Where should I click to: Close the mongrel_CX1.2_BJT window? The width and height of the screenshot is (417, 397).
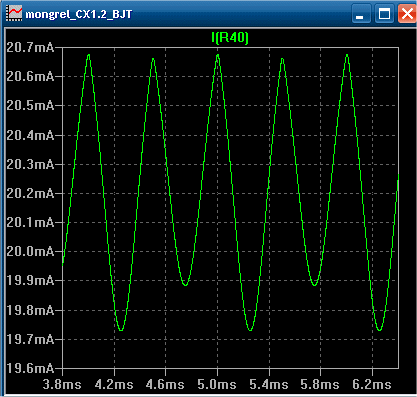[x=407, y=14]
